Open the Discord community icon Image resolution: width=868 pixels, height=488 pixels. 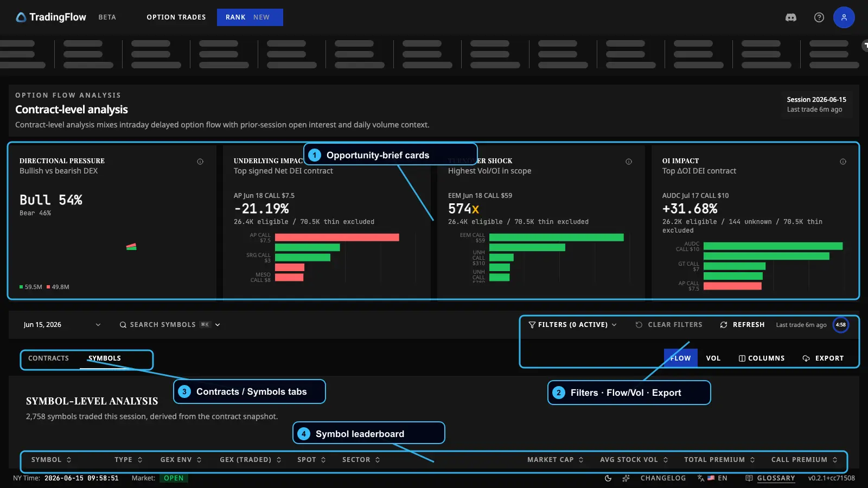point(791,17)
